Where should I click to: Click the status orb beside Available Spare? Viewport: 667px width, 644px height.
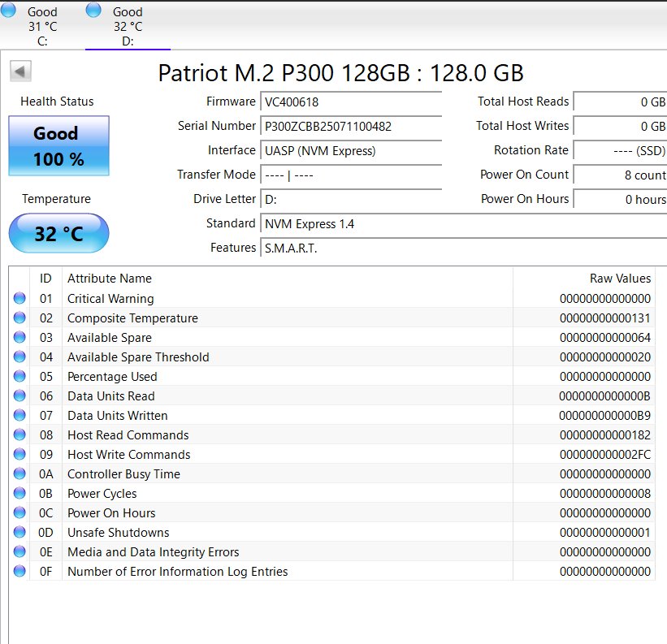(19, 338)
